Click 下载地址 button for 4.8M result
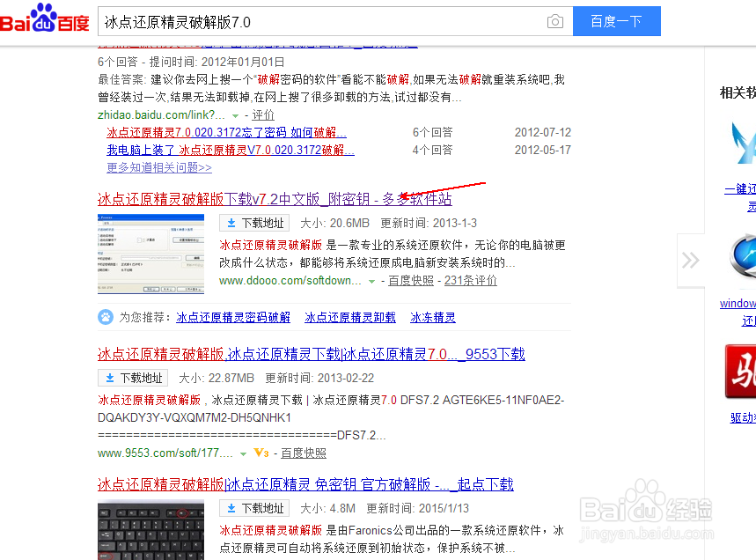The height and width of the screenshot is (560, 756). (x=254, y=508)
